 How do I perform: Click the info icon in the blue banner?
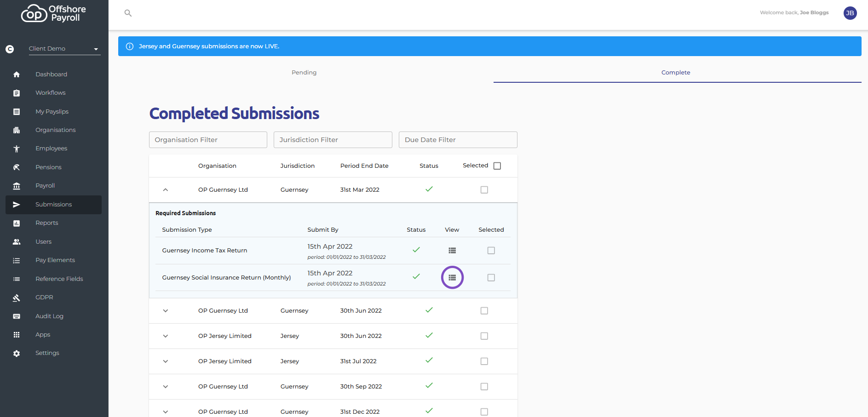(130, 46)
